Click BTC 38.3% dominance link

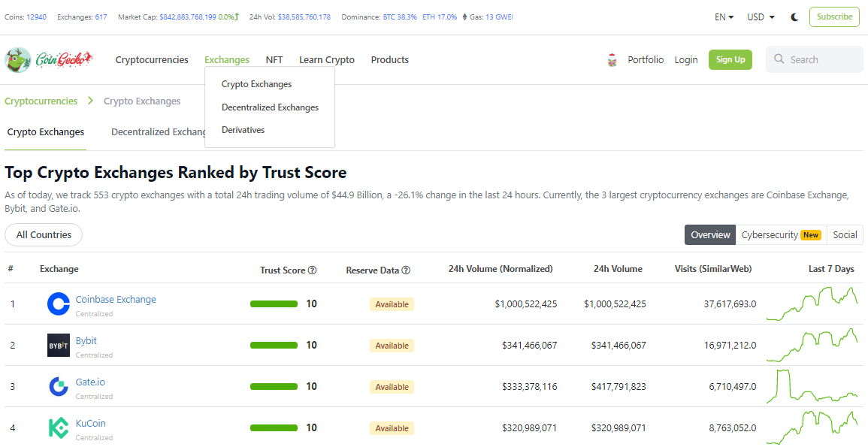[x=400, y=17]
